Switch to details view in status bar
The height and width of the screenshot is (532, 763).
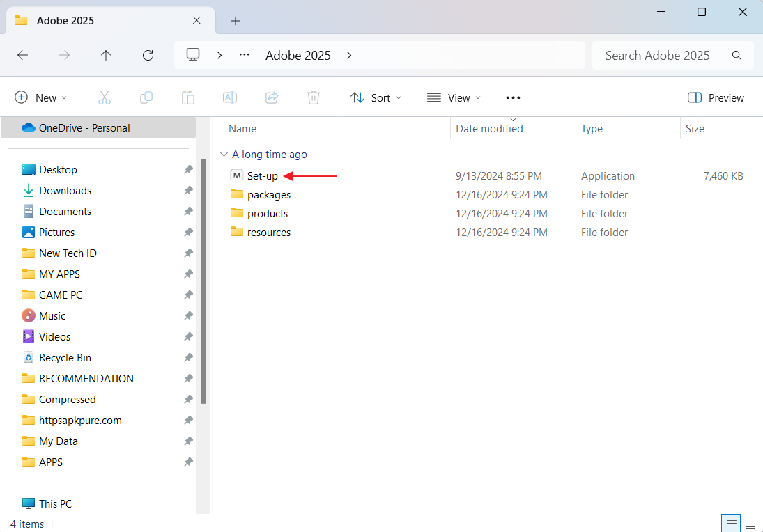pos(731,524)
